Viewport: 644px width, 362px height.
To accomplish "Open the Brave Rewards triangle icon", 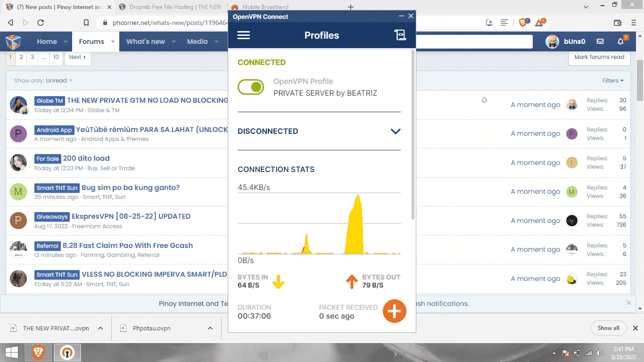I will click(x=540, y=22).
